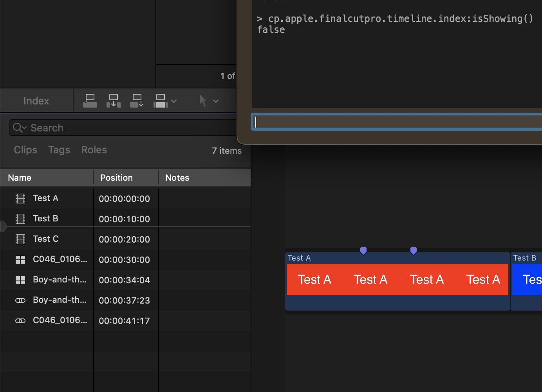542x392 pixels.
Task: Select the Insert clip edit icon
Action: point(113,100)
